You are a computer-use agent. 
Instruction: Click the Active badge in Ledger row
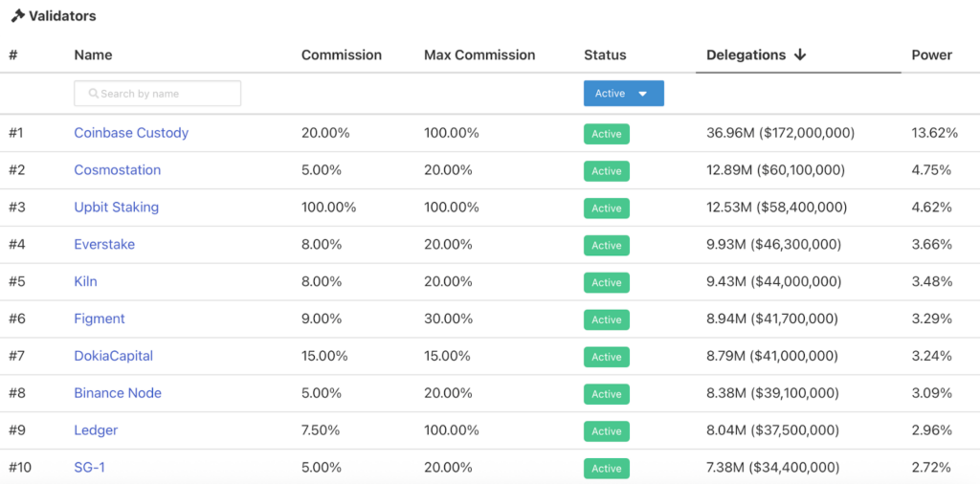[x=606, y=431]
